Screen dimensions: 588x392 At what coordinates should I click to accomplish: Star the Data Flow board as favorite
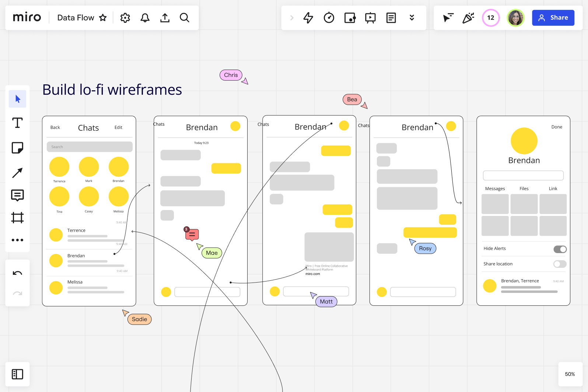pos(103,18)
